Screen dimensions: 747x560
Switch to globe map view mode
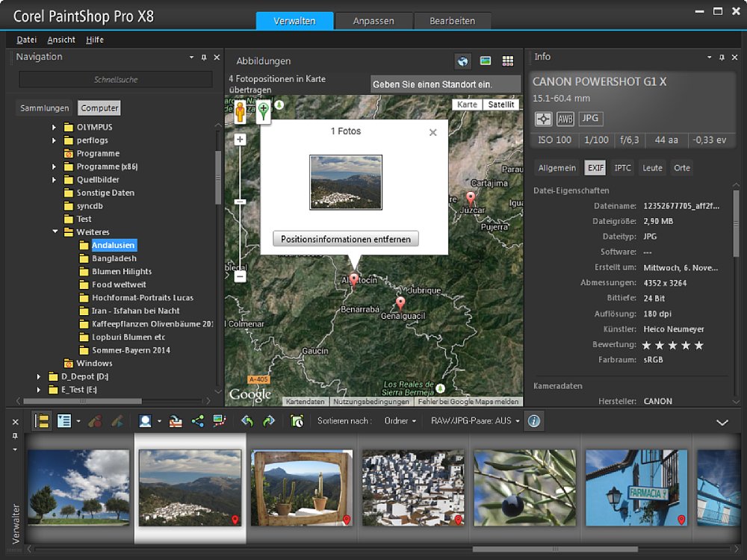(462, 61)
